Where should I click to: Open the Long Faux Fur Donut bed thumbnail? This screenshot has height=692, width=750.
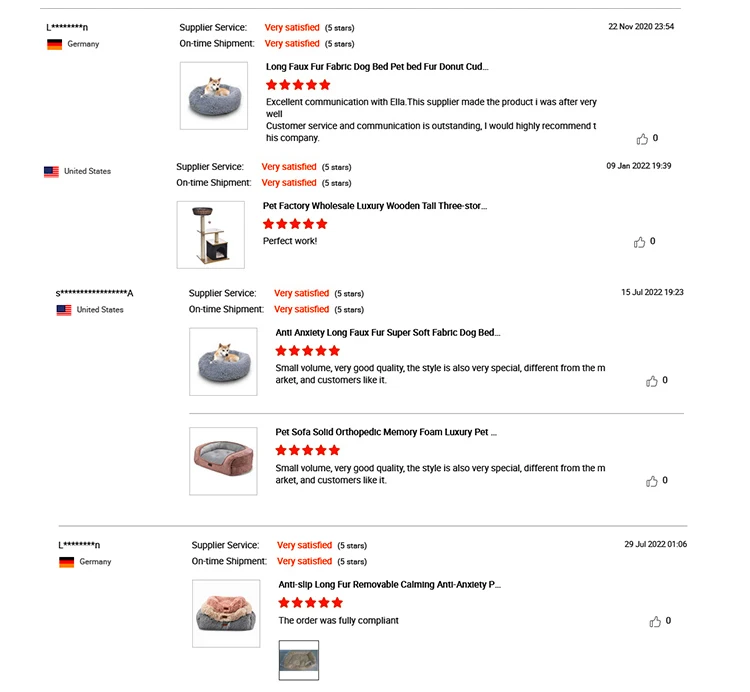click(214, 96)
